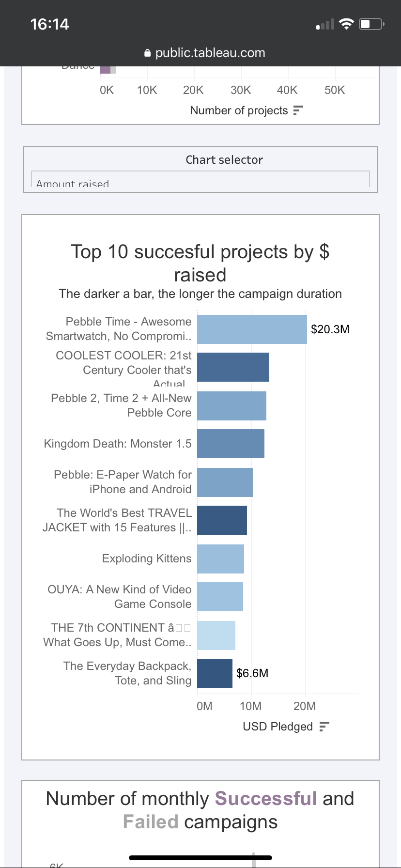Click the Pebble 2, Time 2 bar
The height and width of the screenshot is (868, 401).
(231, 405)
